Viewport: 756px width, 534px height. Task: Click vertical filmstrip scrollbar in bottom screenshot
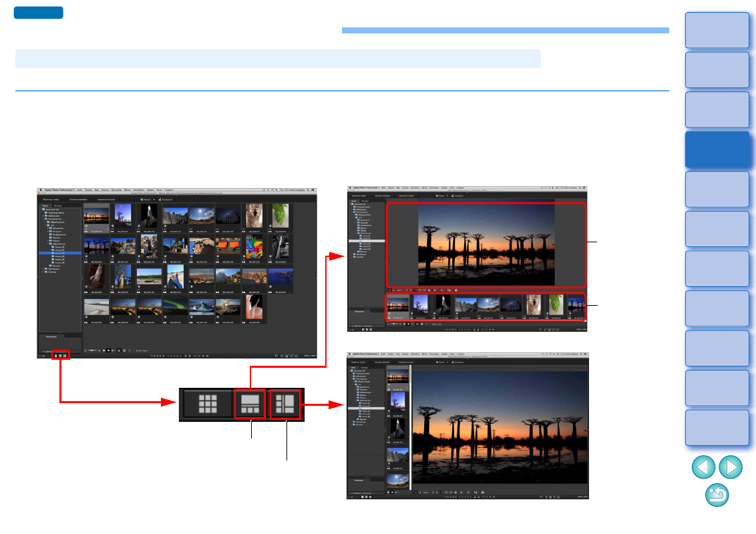[410, 427]
